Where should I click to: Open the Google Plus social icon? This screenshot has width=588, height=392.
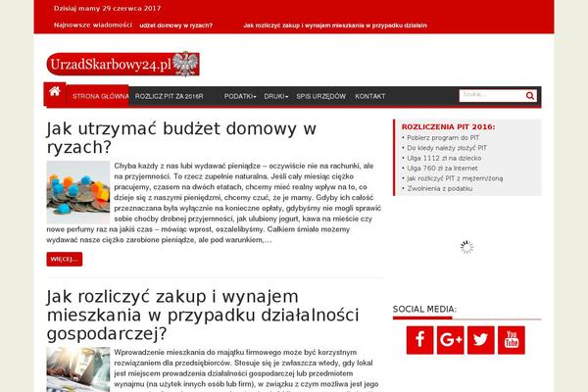point(451,340)
